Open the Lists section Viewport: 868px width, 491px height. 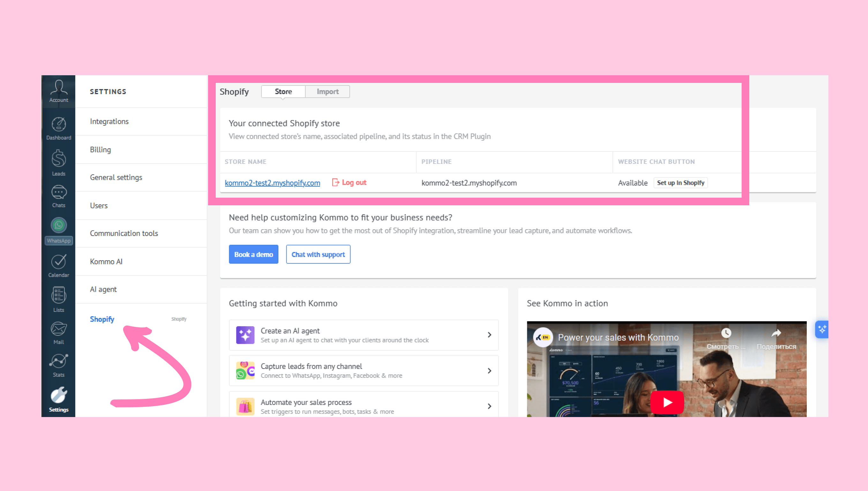click(x=59, y=300)
